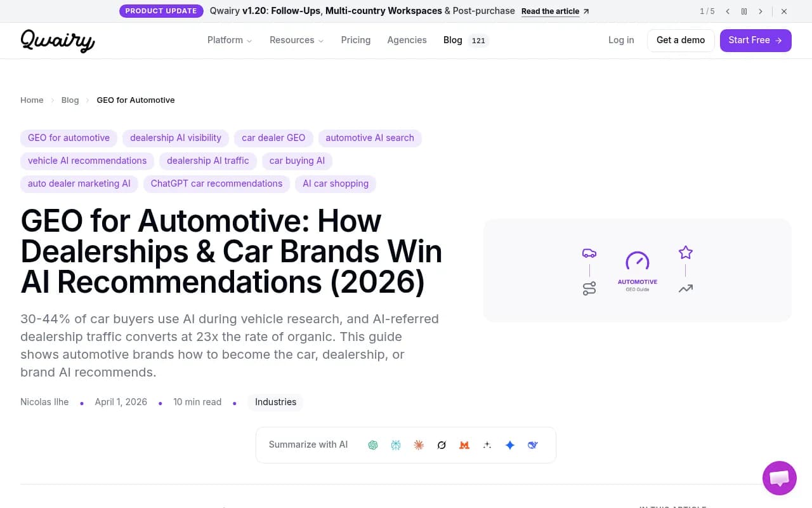Click the article title heading
812x508 pixels.
pos(232,251)
